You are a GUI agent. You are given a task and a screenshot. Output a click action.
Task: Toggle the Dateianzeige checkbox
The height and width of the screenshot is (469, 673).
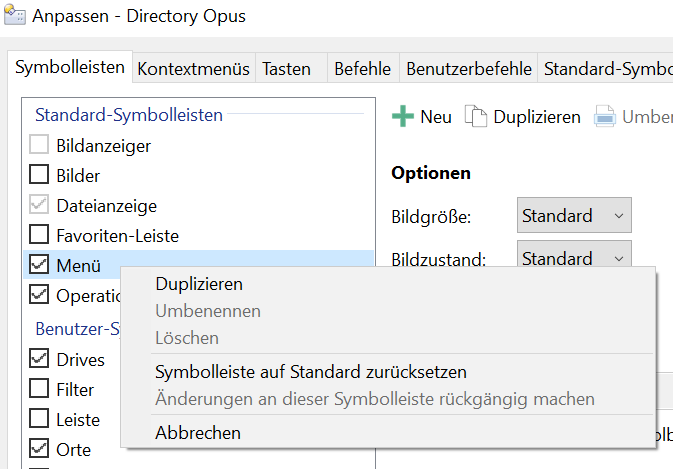point(39,204)
